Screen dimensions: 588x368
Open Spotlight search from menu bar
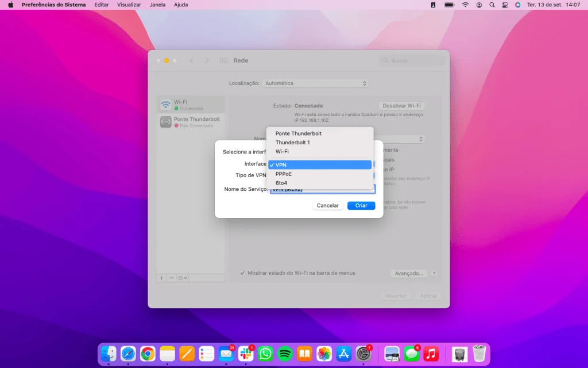[492, 5]
